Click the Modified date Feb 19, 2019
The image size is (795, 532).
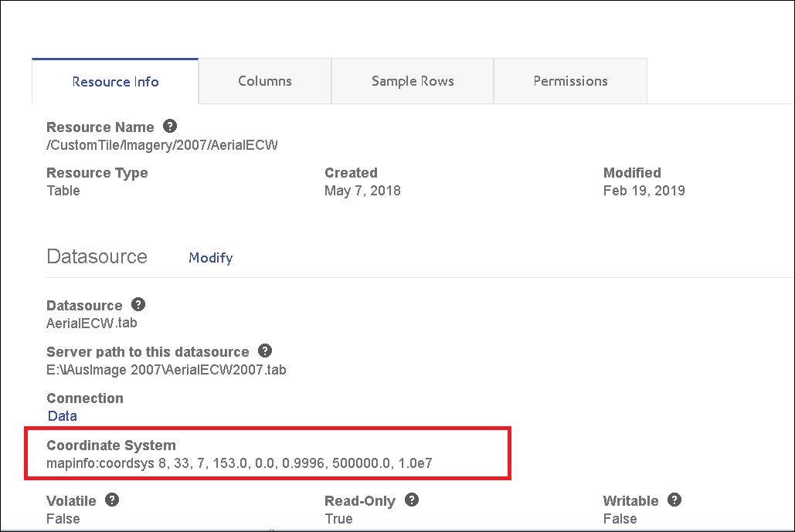644,191
